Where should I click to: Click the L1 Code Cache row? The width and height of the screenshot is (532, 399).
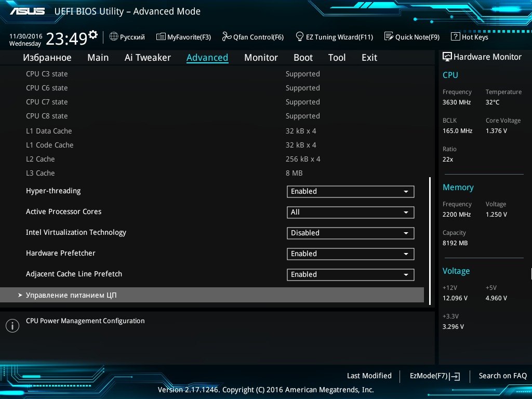(171, 145)
